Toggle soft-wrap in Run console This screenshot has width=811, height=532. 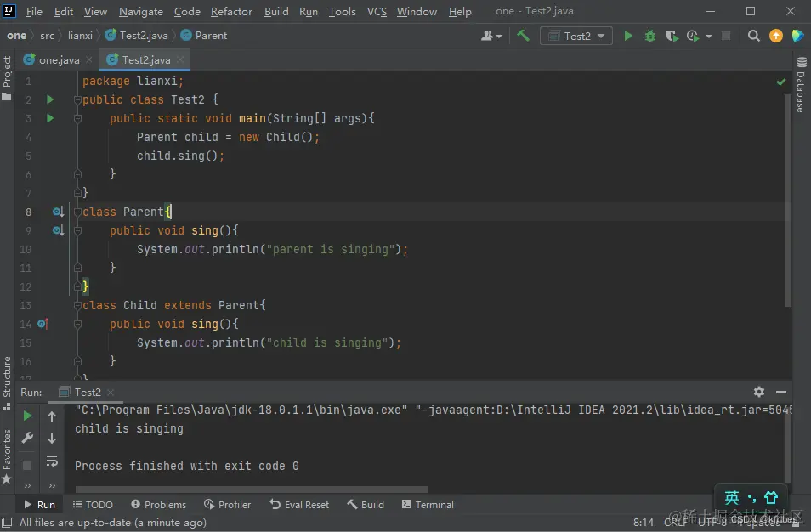52,461
